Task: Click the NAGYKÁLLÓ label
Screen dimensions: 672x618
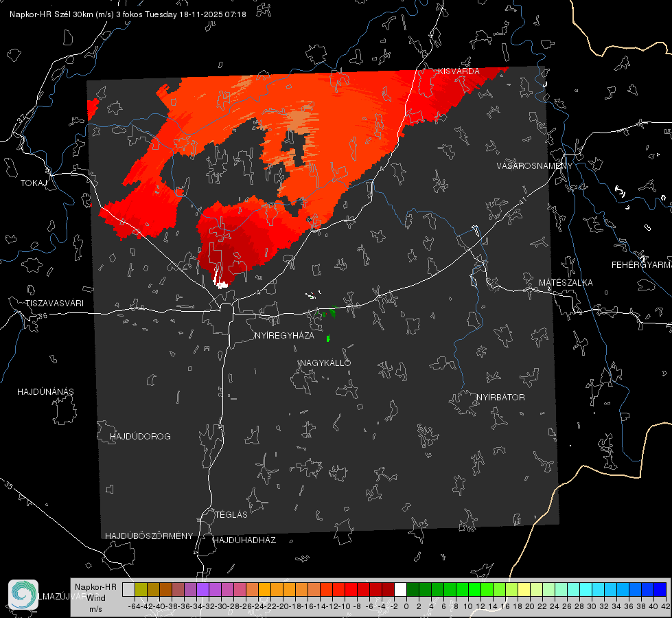Action: pyautogui.click(x=325, y=363)
